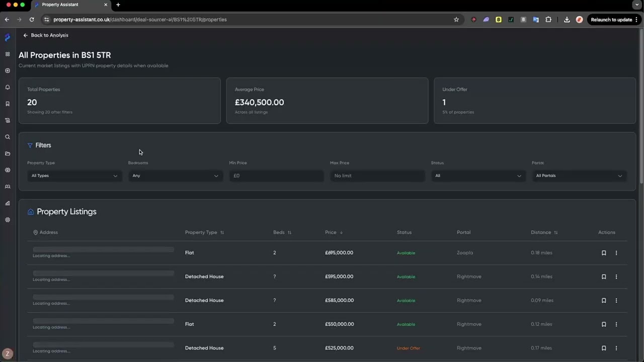644x362 pixels.
Task: Open actions menu for £585,000.00 listing
Action: coord(616,301)
